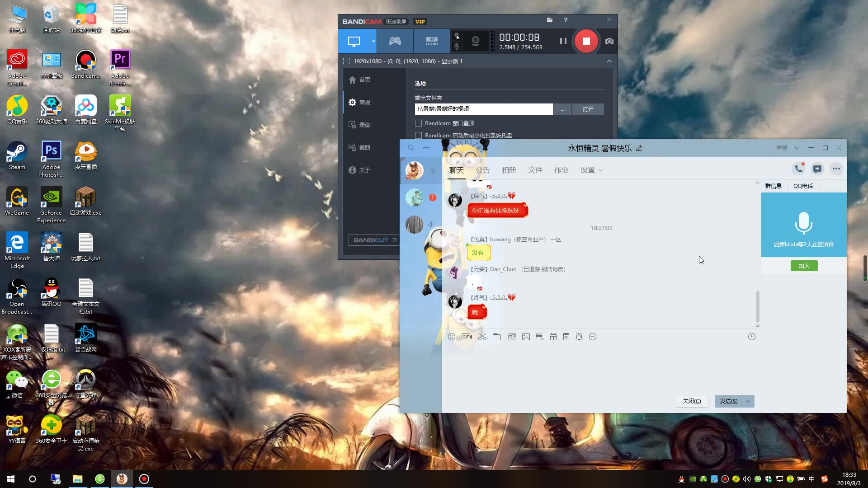
Task: Open Bandicam 录像 settings page
Action: tap(364, 125)
